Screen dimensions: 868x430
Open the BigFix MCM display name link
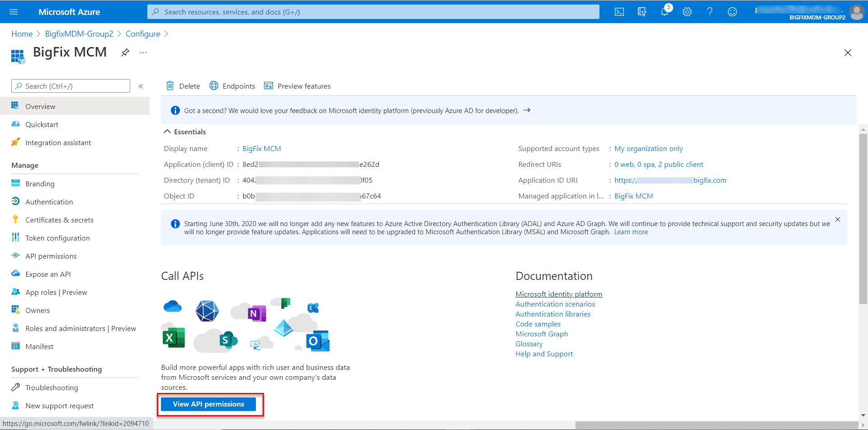pos(262,148)
